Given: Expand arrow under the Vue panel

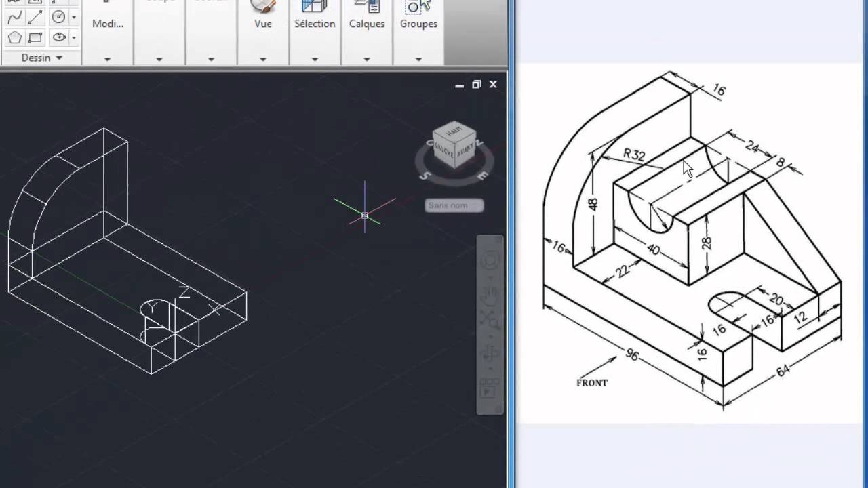Looking at the screenshot, I should pyautogui.click(x=262, y=59).
